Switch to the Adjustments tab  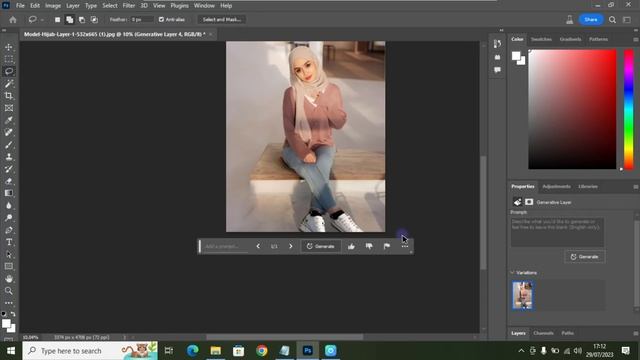(x=556, y=187)
